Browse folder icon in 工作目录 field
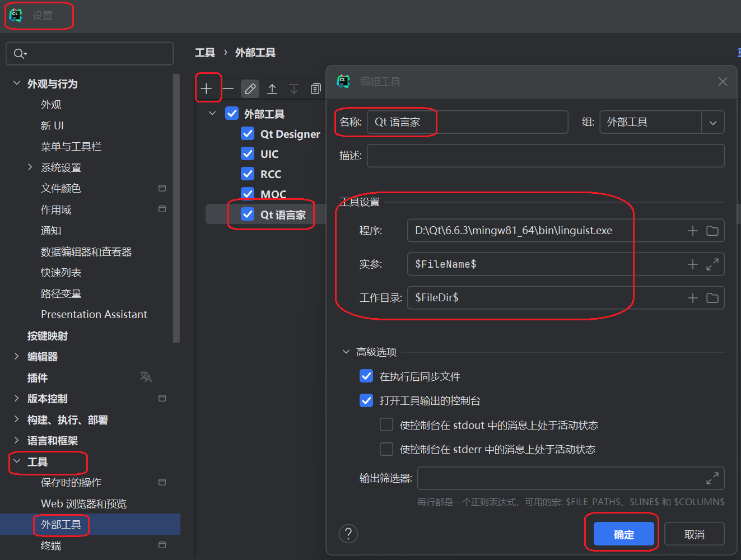The image size is (741, 560). (x=712, y=298)
